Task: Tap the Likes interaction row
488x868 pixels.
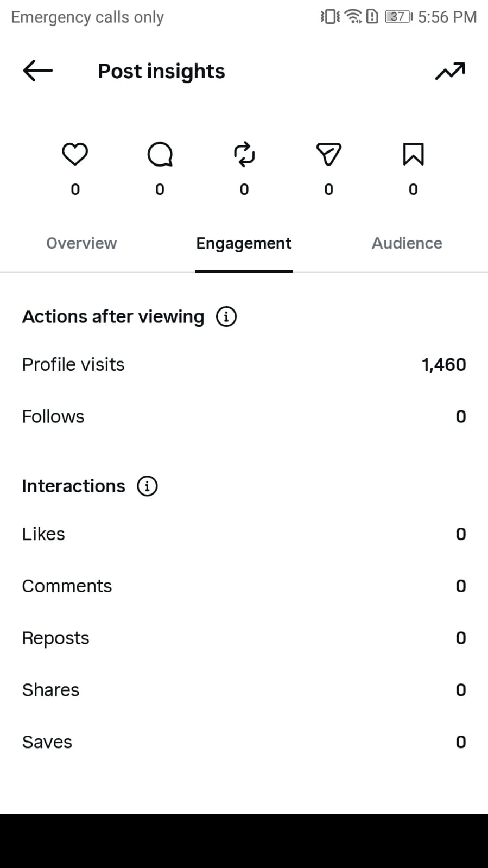Action: coord(244,534)
